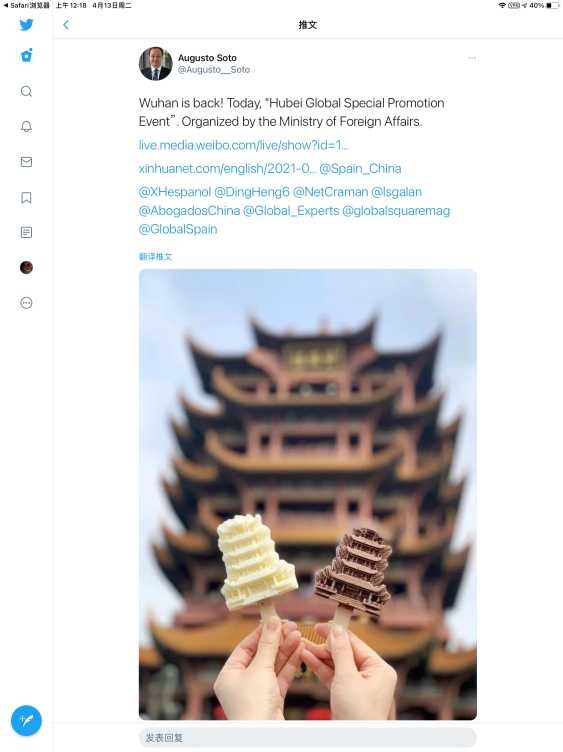This screenshot has height=752, width=563.
Task: Go to Home timeline icon
Action: 26,55
